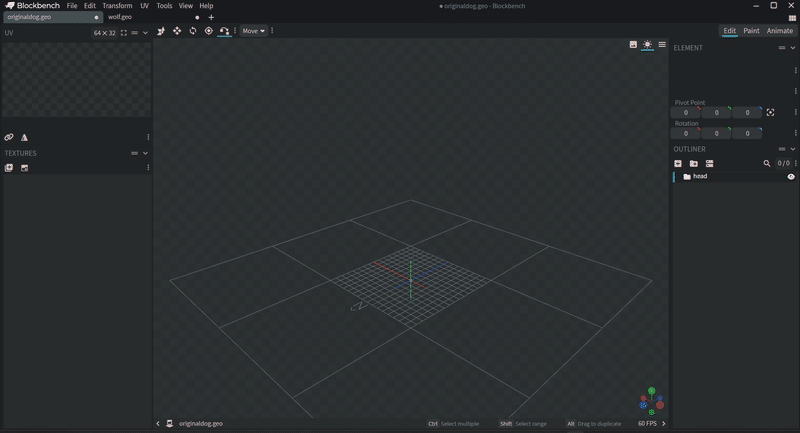800x433 pixels.
Task: Click the UV linked chain icon
Action: (9, 137)
